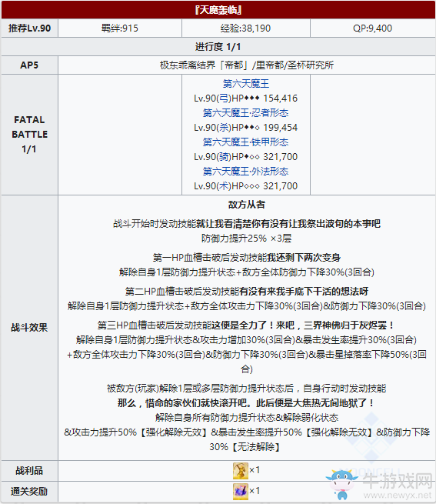
Task: Click the 『天魔轰临』 quest title header
Action: [x=218, y=10]
